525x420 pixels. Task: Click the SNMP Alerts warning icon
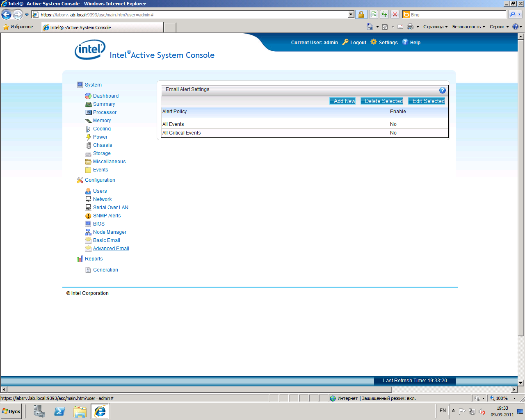coord(88,216)
